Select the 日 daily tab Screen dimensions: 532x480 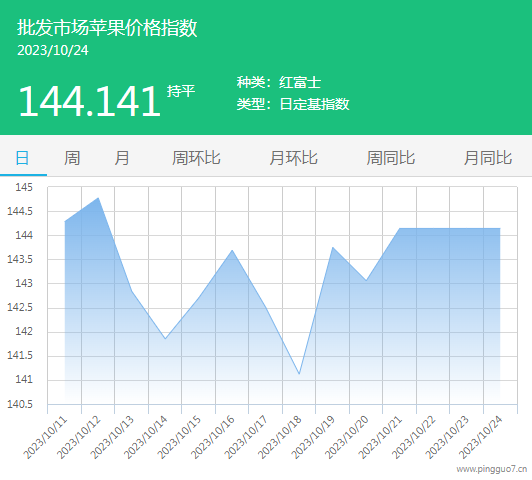coord(22,158)
